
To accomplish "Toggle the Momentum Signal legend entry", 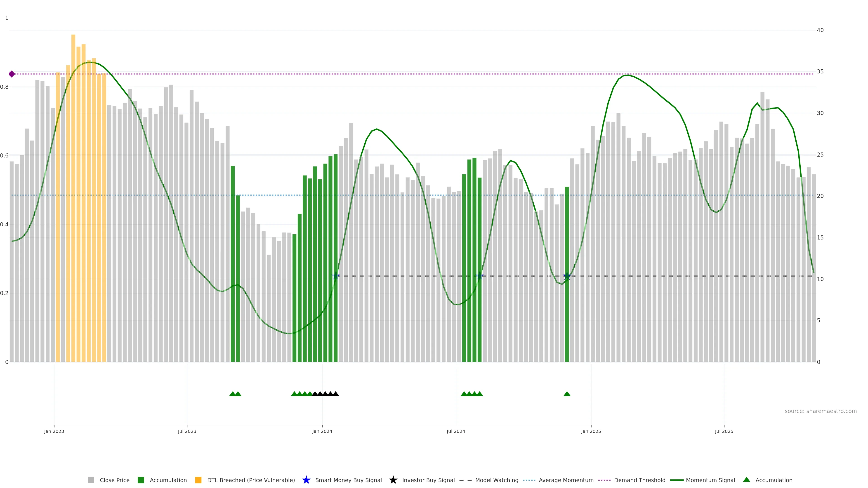I will [x=710, y=480].
